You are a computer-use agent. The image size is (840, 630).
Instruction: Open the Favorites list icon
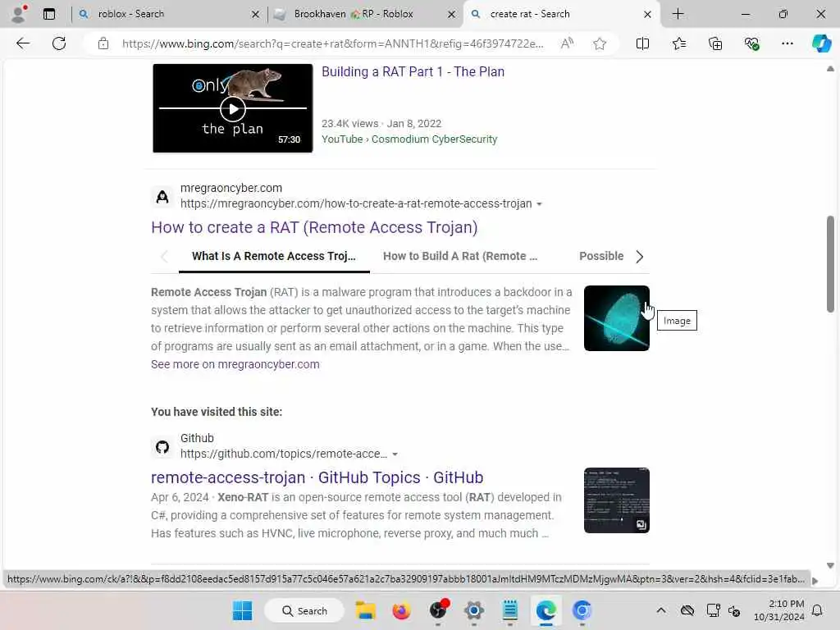coord(678,43)
